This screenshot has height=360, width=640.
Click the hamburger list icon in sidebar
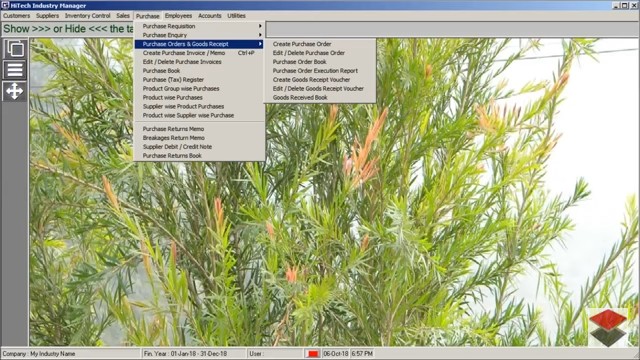15,70
